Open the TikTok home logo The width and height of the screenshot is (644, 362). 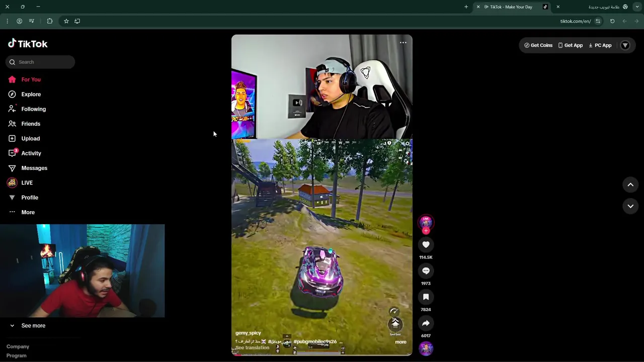[28, 44]
